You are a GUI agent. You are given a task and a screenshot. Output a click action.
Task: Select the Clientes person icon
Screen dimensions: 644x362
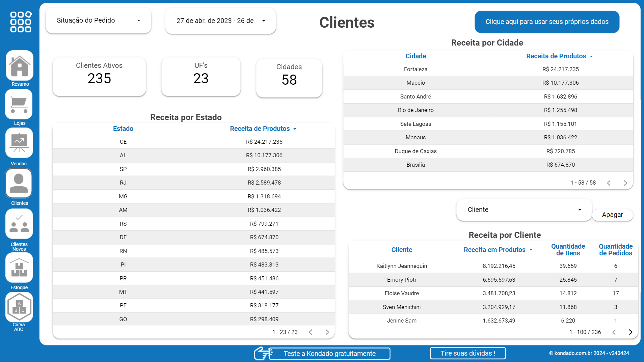[x=19, y=183]
